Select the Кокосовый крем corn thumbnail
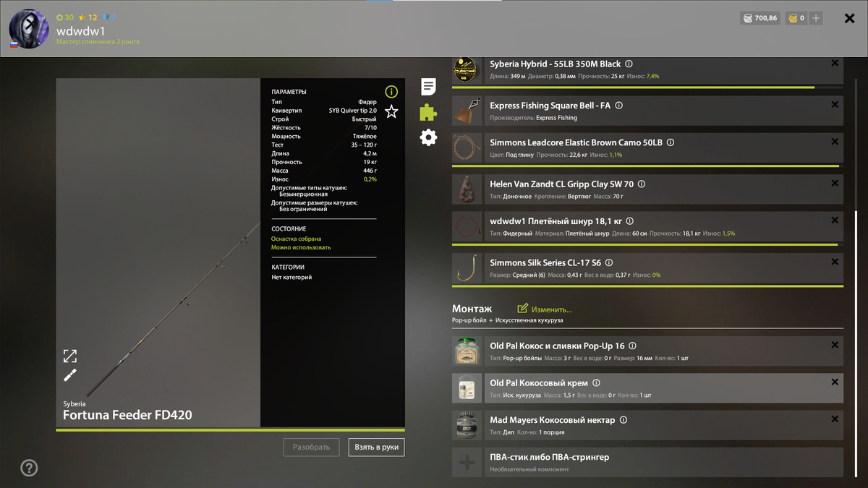The width and height of the screenshot is (868, 488). 467,388
